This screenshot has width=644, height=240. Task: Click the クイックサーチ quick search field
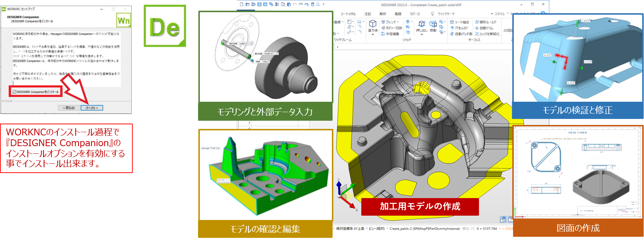click(446, 14)
